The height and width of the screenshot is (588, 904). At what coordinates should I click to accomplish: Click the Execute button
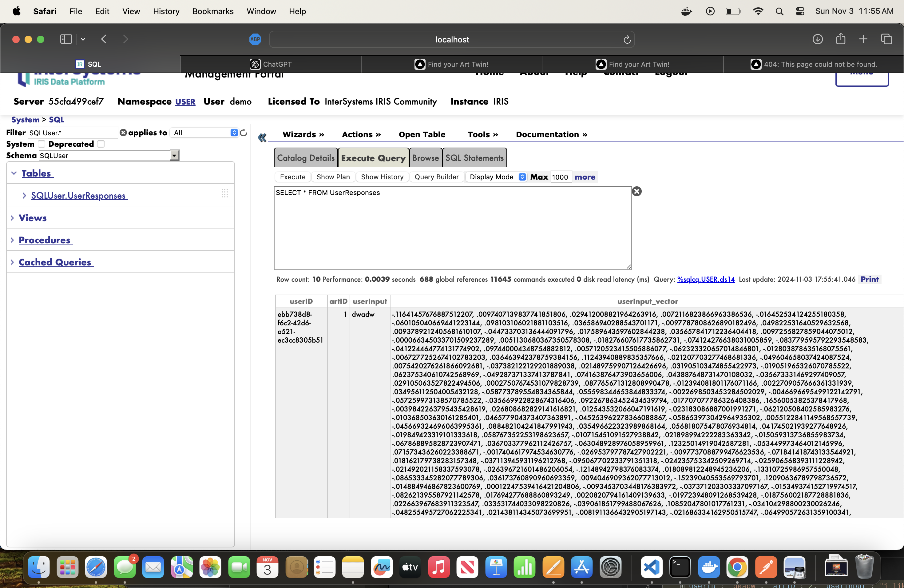point(292,177)
